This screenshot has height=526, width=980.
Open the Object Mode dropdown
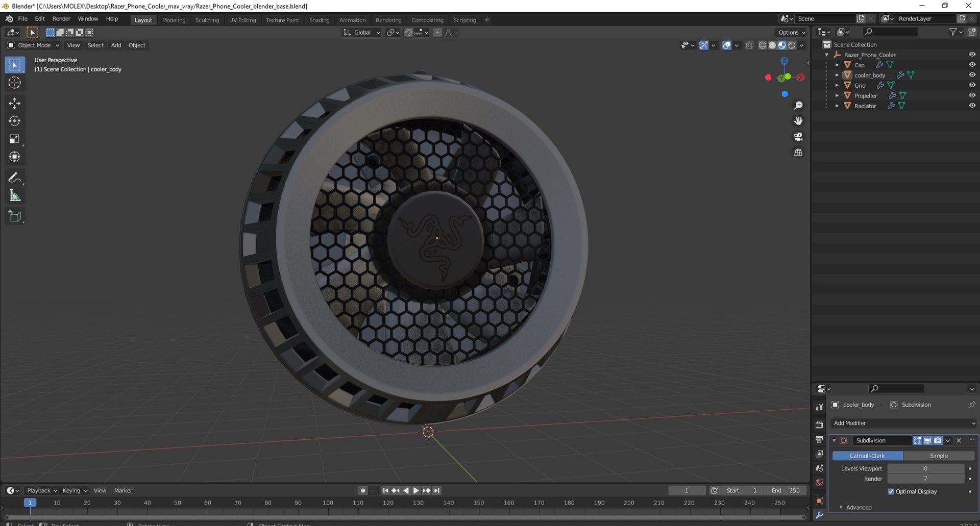click(x=34, y=45)
